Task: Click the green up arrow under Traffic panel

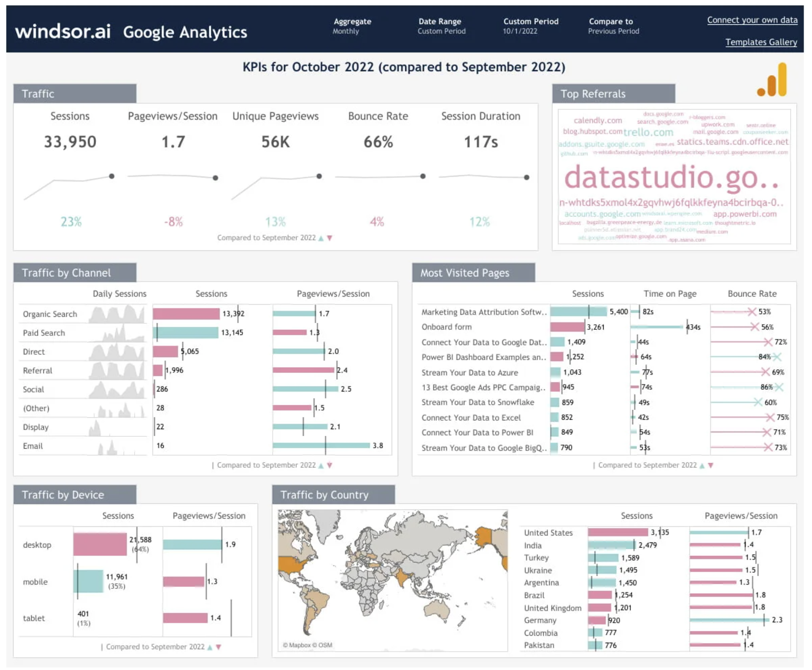Action: [321, 238]
